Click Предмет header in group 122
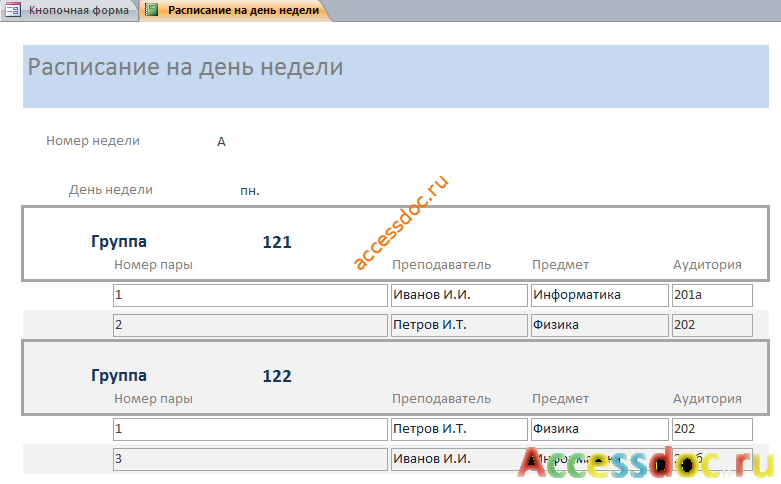 coord(560,399)
